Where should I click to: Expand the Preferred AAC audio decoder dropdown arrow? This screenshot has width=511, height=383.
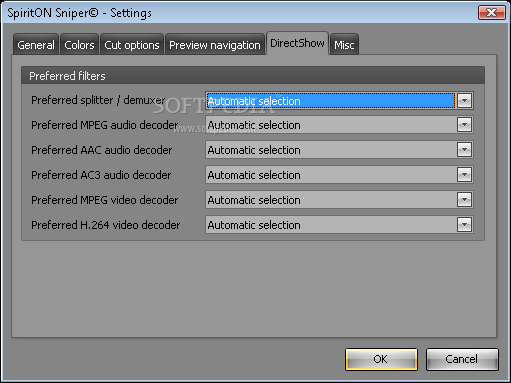tap(464, 150)
